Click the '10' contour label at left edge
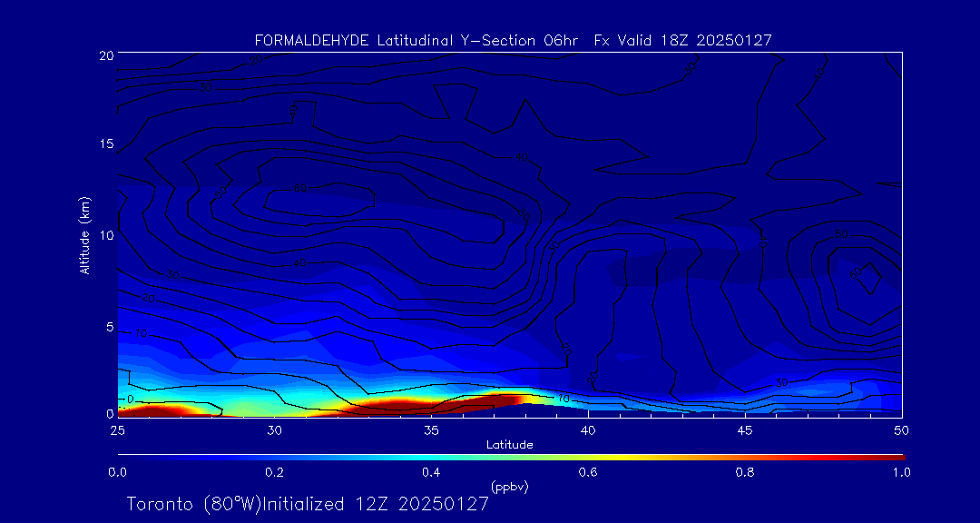This screenshot has width=980, height=523. click(141, 333)
